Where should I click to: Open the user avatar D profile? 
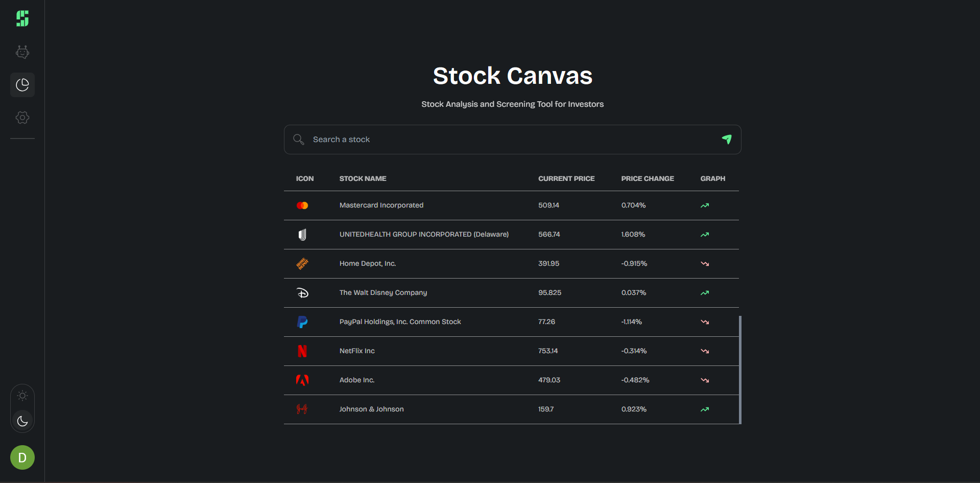(22, 457)
